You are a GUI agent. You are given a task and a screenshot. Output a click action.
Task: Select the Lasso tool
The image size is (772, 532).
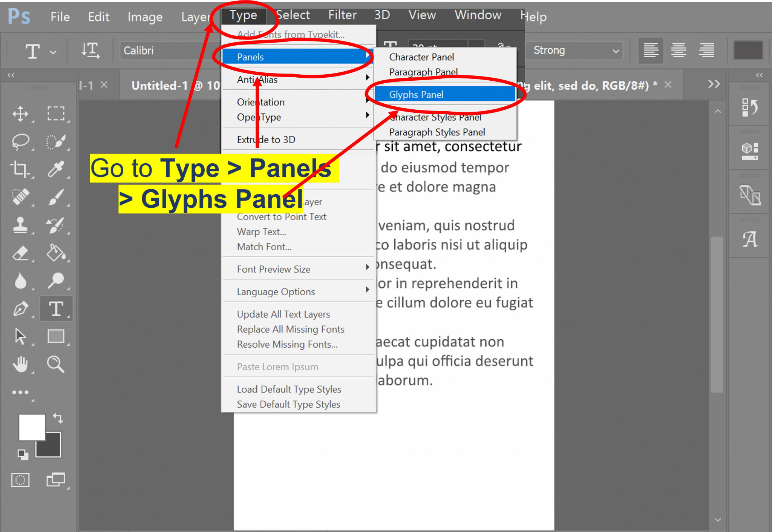pos(20,141)
